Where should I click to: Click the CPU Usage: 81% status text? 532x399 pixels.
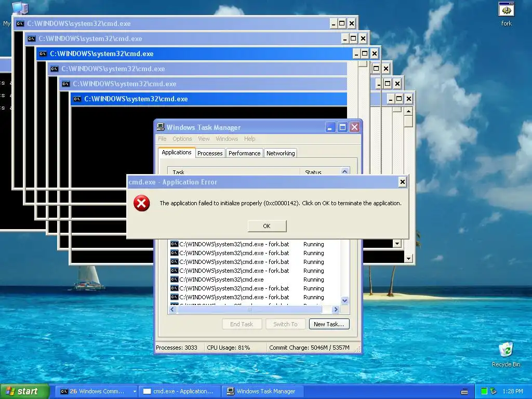229,348
